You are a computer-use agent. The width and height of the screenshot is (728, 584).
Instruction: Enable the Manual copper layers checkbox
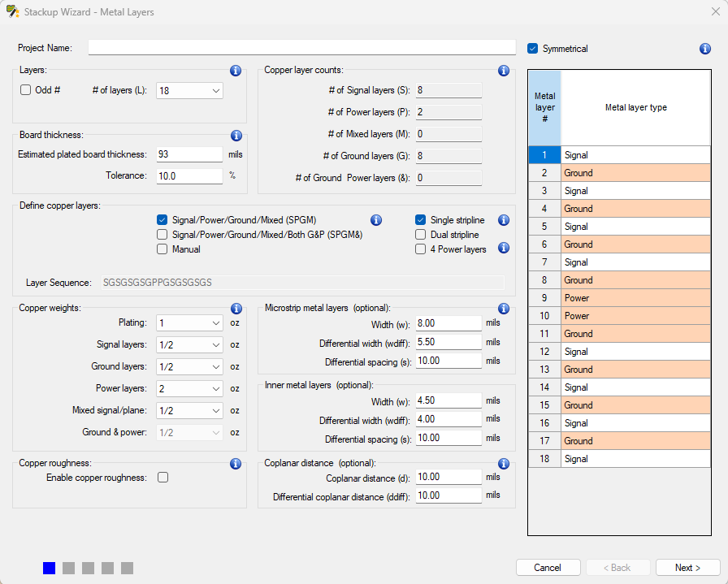pos(162,249)
